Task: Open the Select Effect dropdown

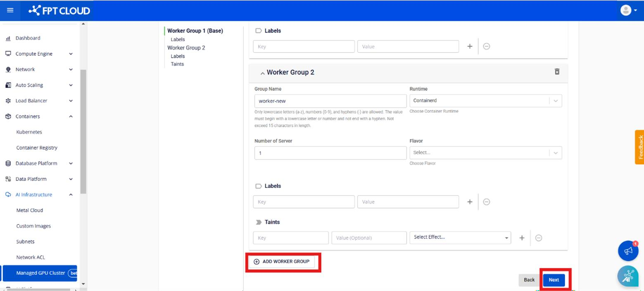Action: pos(460,238)
